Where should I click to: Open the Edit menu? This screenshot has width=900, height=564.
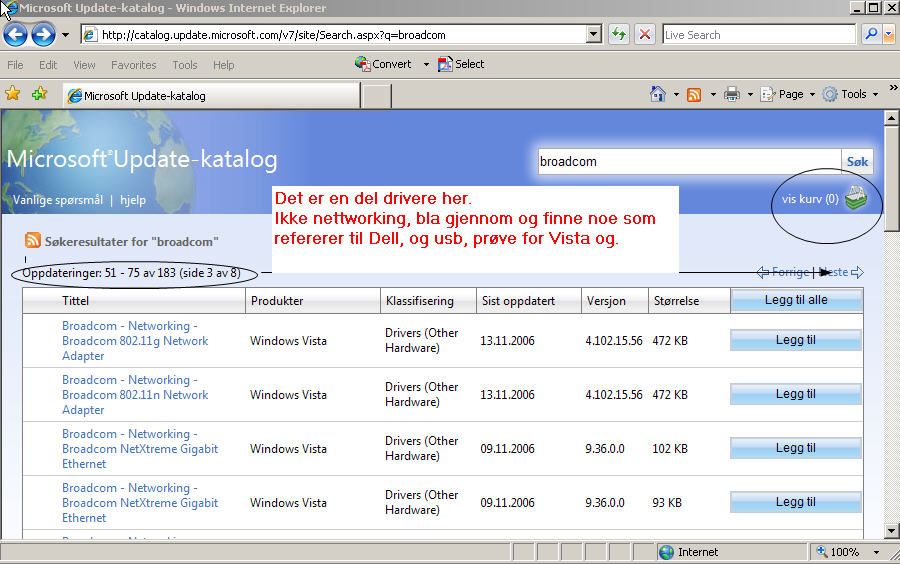pyautogui.click(x=48, y=65)
